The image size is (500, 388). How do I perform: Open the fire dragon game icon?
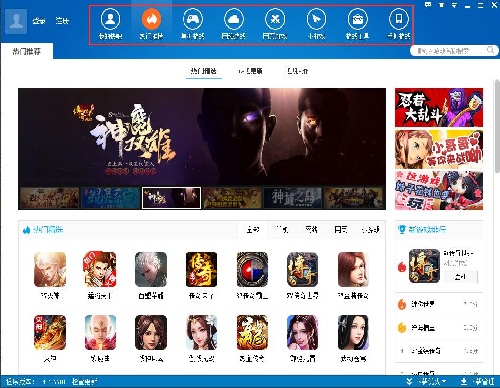point(50,332)
